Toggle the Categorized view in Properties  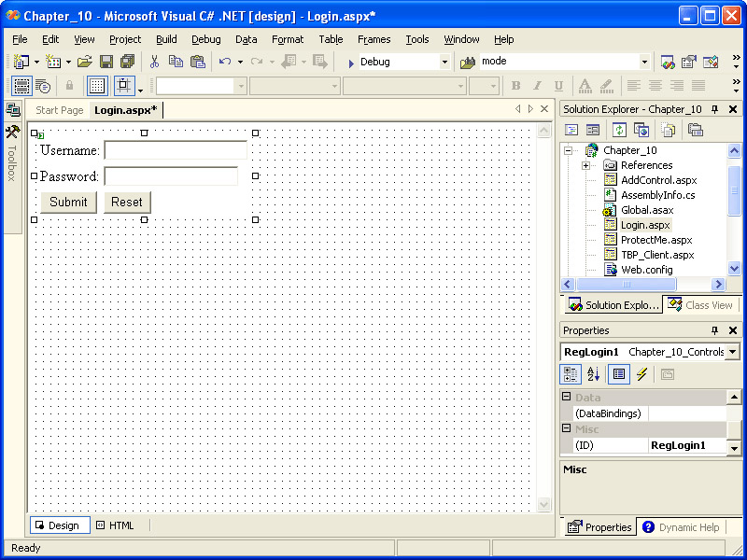pos(571,374)
